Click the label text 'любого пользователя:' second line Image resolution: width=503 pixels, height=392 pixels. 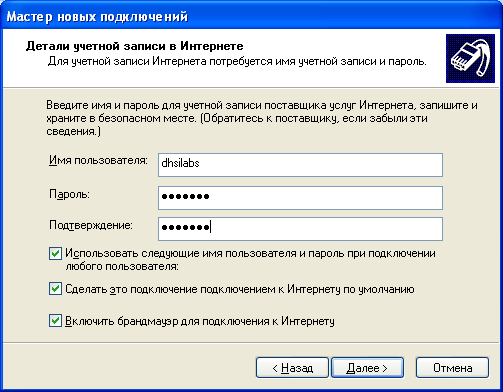tap(122, 267)
